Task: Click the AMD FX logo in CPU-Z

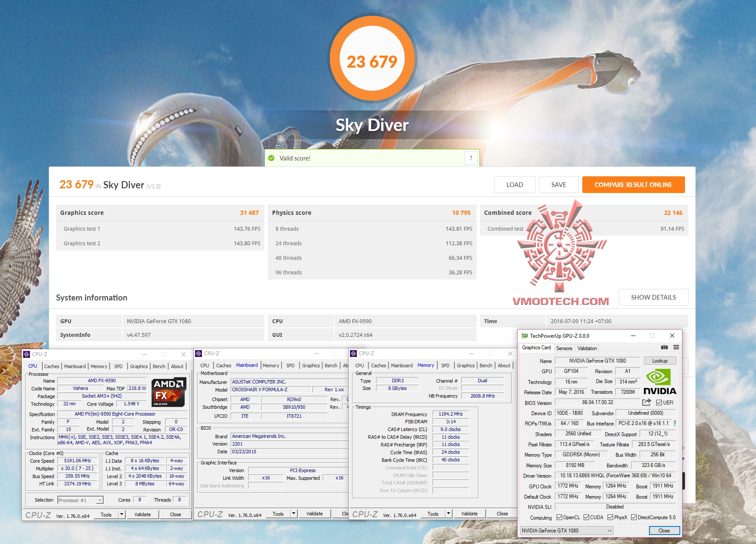Action: coord(169,392)
